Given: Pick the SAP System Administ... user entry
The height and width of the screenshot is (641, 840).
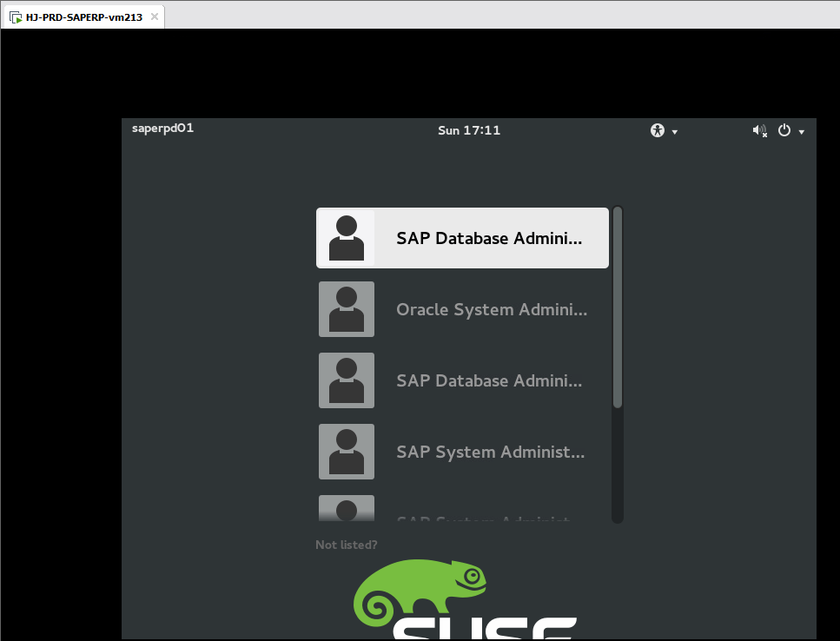Looking at the screenshot, I should point(462,452).
